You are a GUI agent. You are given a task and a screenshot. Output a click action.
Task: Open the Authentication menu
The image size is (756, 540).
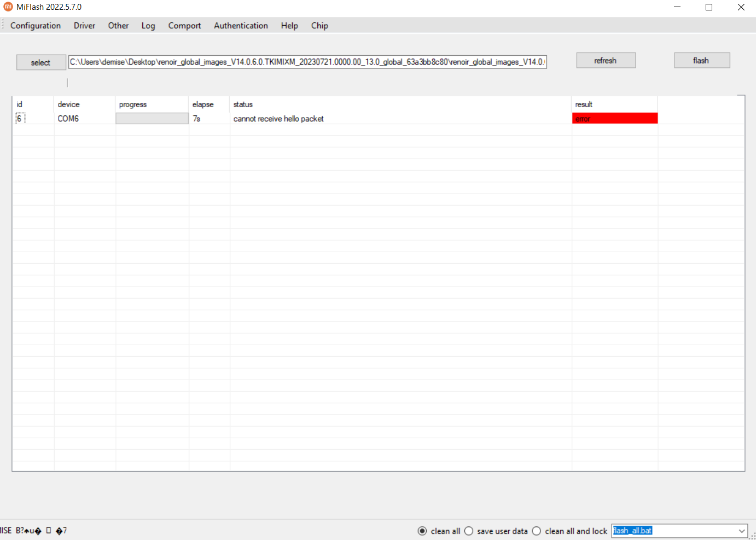[241, 26]
